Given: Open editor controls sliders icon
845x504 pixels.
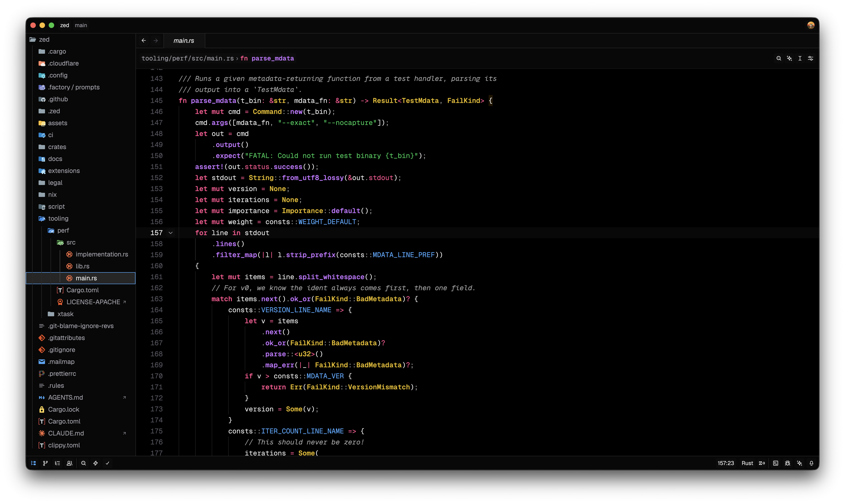Looking at the screenshot, I should point(810,59).
